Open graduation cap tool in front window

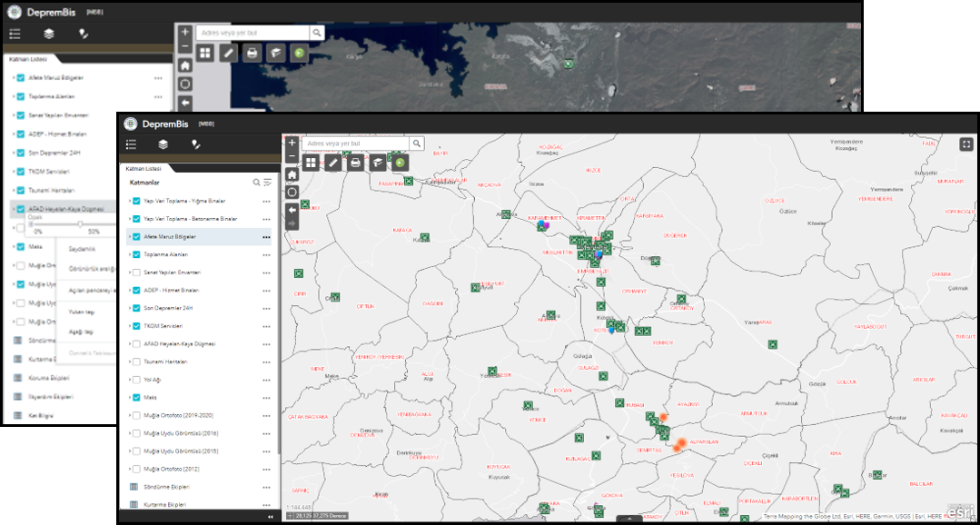click(378, 163)
